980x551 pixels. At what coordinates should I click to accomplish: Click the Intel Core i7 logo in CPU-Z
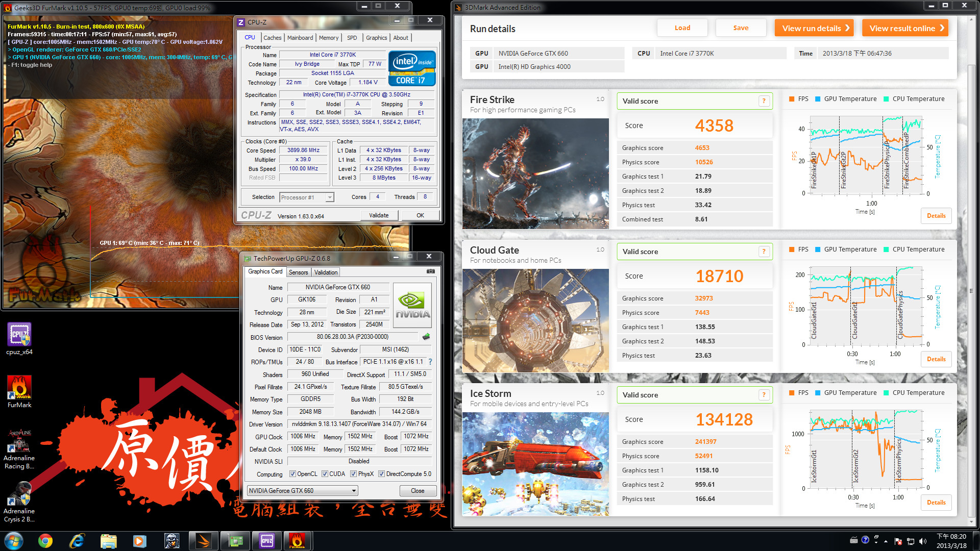[412, 68]
